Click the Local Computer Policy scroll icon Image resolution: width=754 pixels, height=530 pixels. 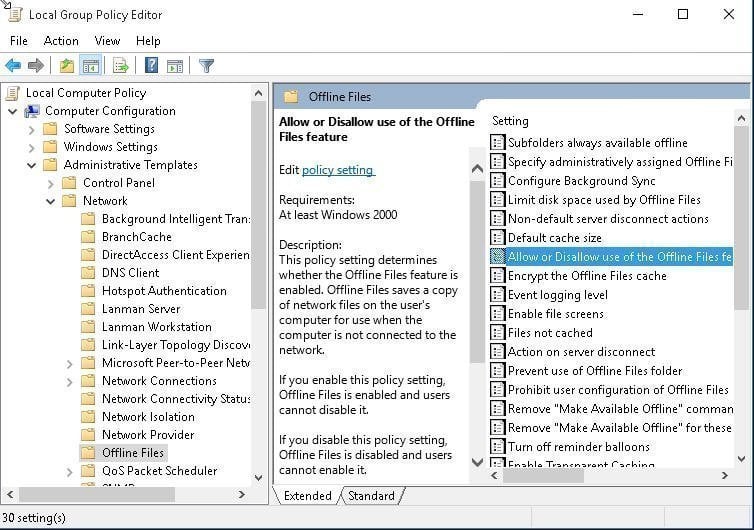(x=13, y=93)
